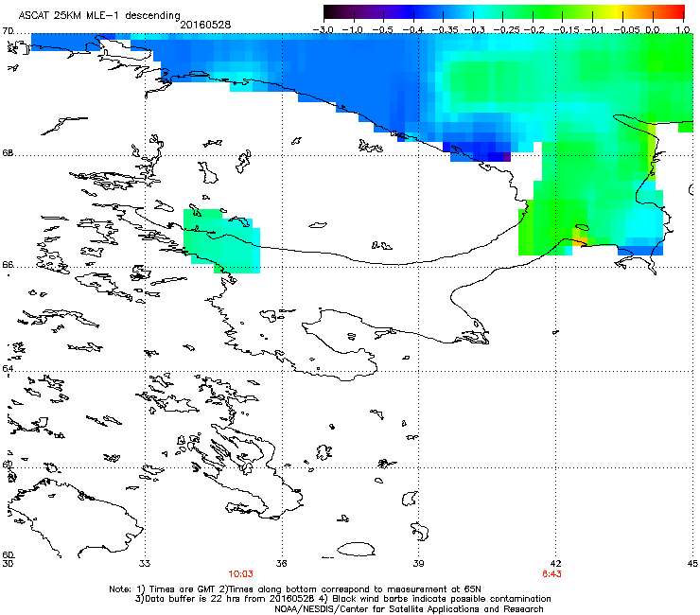Select the colorbar label '-3.0'
This screenshot has width=700, height=615.
click(x=323, y=30)
